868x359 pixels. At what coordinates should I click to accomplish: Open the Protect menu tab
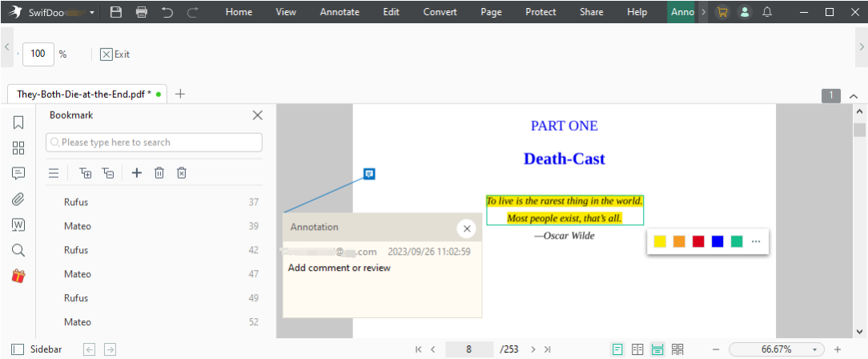[x=540, y=12]
